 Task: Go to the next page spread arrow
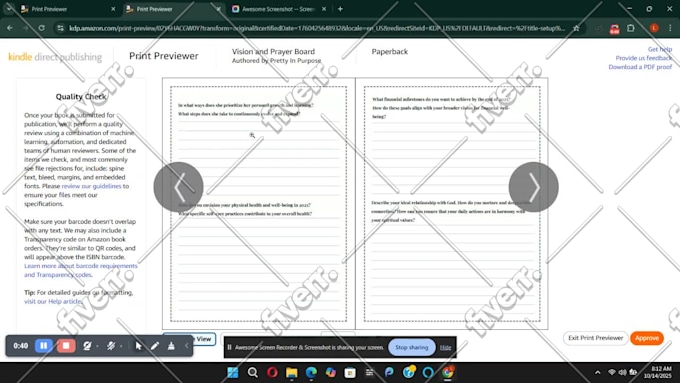click(533, 187)
